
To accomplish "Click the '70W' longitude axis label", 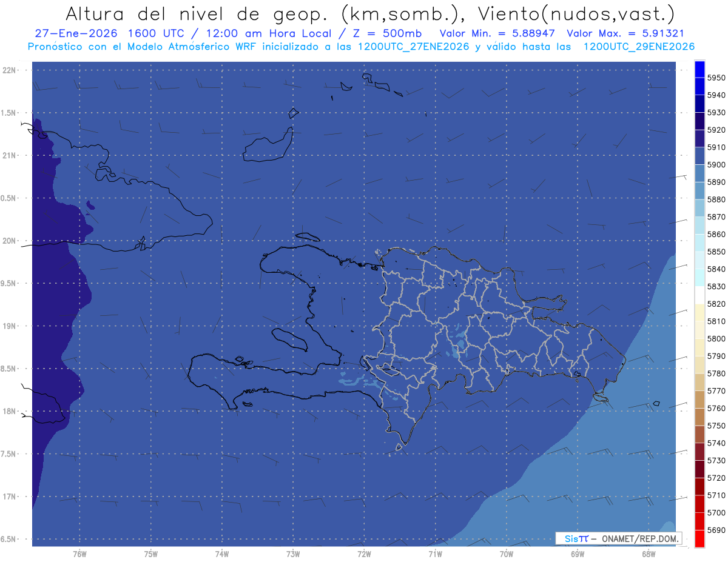I will tap(507, 554).
